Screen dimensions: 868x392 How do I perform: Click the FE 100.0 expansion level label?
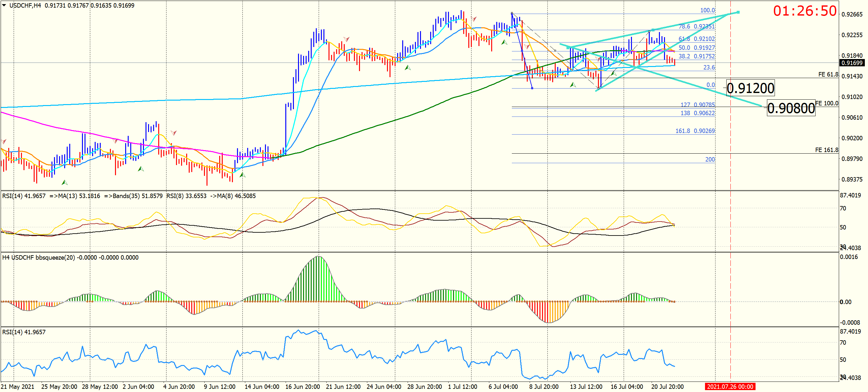point(827,103)
